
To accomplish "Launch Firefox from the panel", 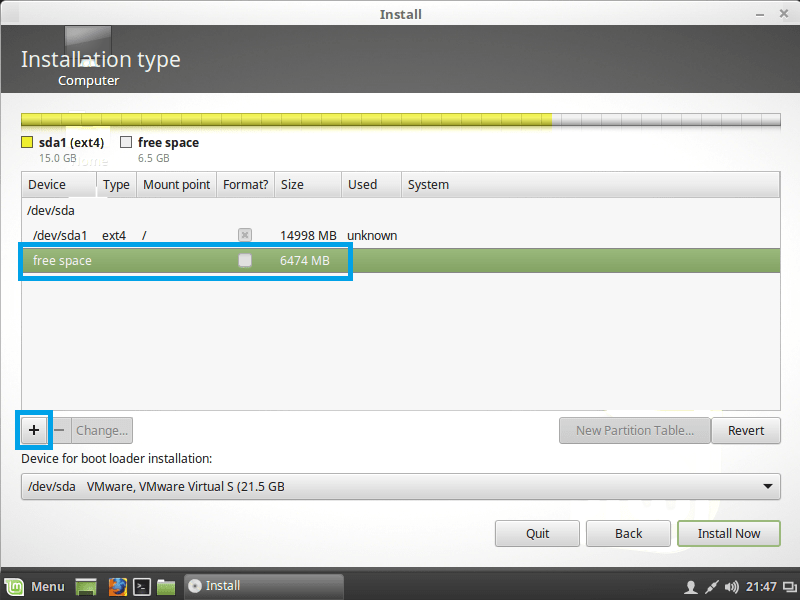I will click(117, 587).
